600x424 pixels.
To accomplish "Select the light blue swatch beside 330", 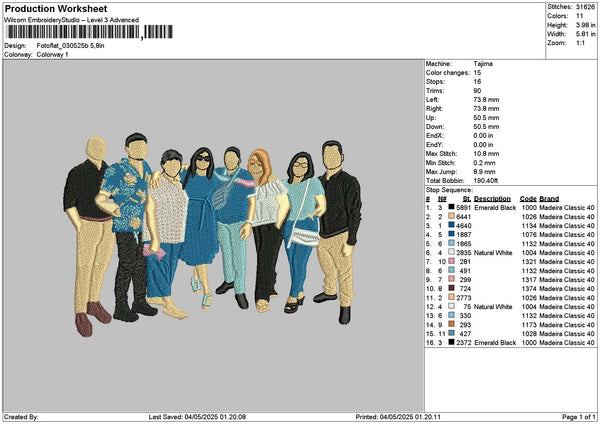I will point(451,315).
